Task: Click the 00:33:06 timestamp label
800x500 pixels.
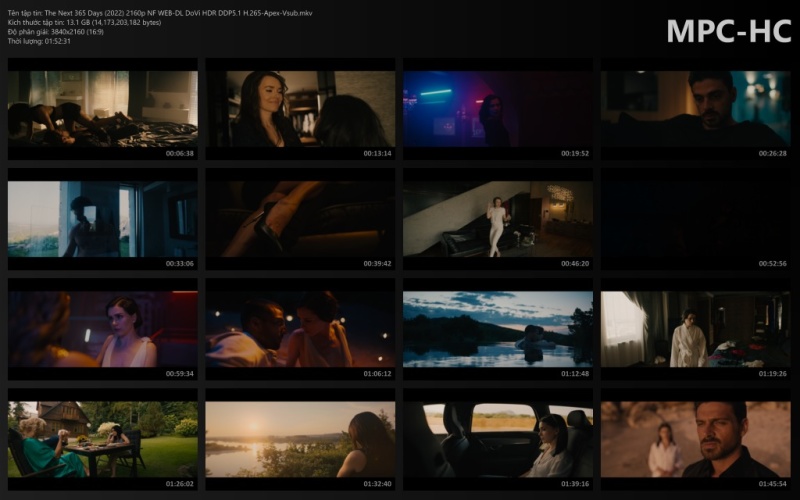Action: [180, 263]
